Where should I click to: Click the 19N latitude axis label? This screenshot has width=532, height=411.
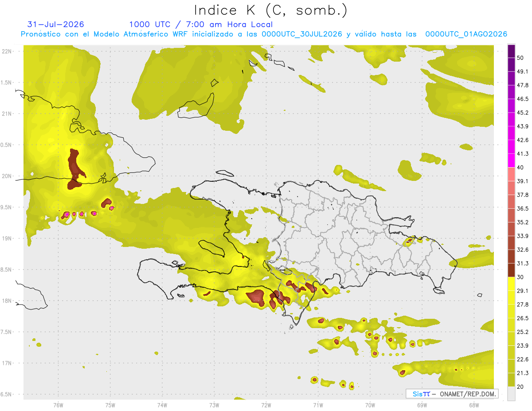coord(8,239)
